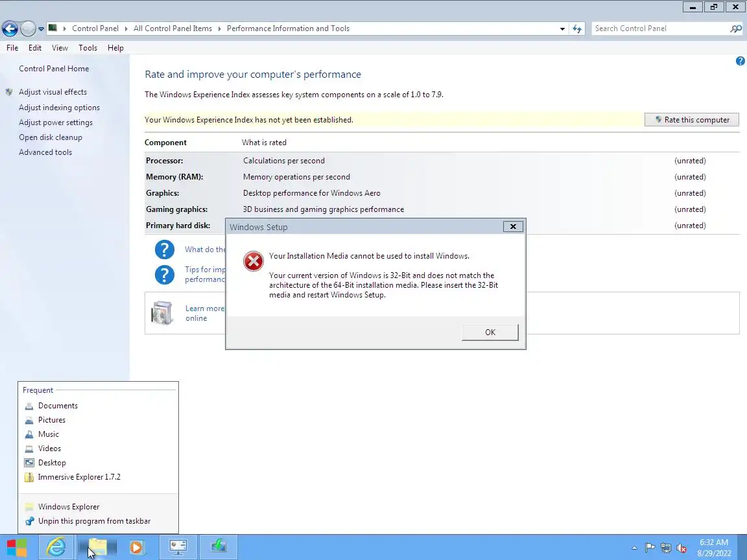747x560 pixels.
Task: Click the Processor component row label
Action: point(164,161)
